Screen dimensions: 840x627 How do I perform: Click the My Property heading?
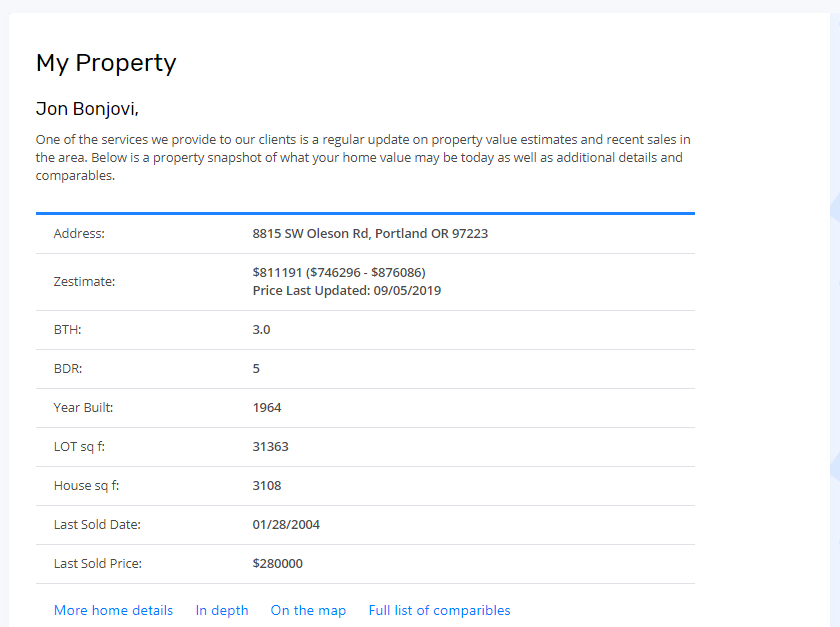106,63
